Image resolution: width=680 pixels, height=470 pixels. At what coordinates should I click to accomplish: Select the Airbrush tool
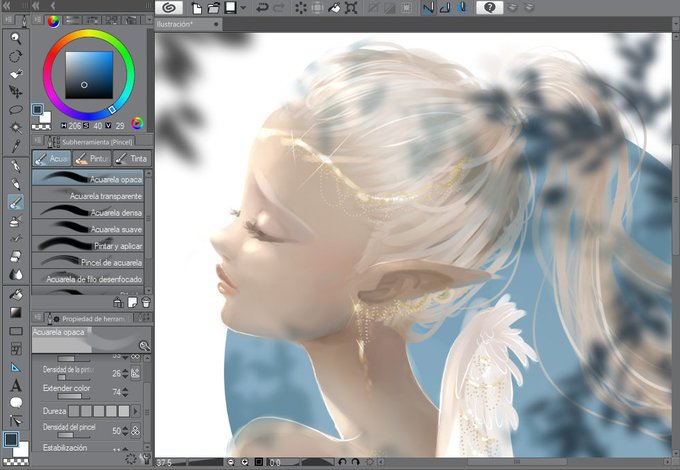pyautogui.click(x=16, y=221)
